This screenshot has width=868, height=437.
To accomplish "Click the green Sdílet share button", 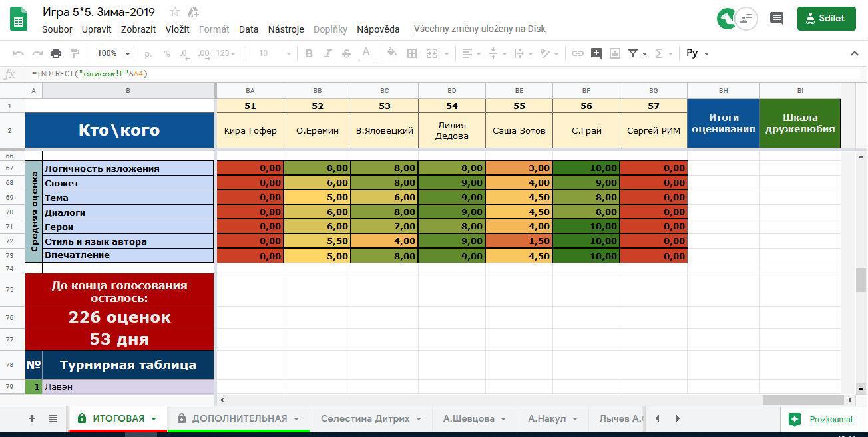I will coord(826,19).
